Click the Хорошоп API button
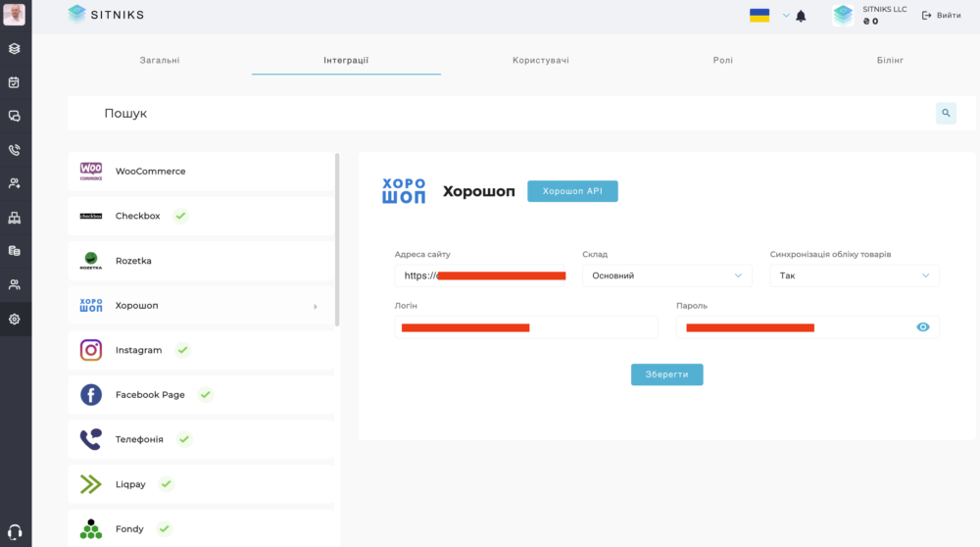The height and width of the screenshot is (547, 980). 572,191
